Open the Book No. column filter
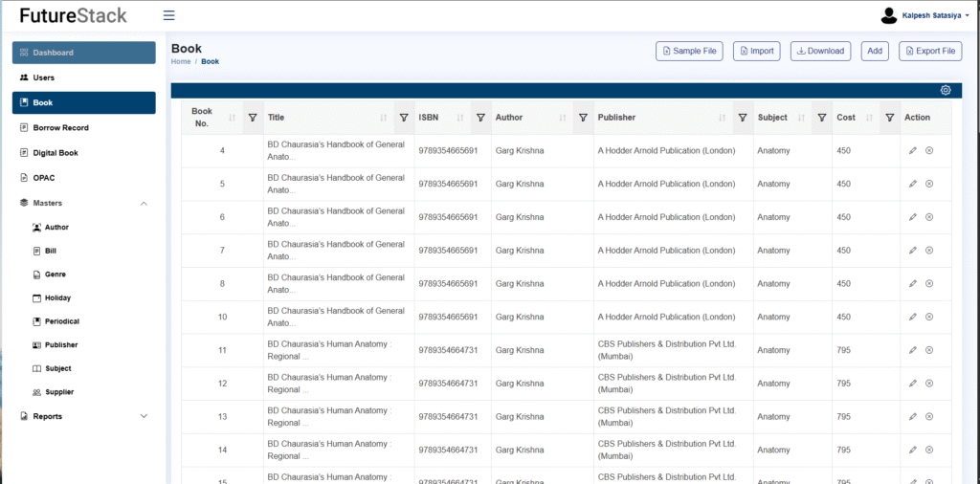The width and height of the screenshot is (980, 484). (253, 118)
